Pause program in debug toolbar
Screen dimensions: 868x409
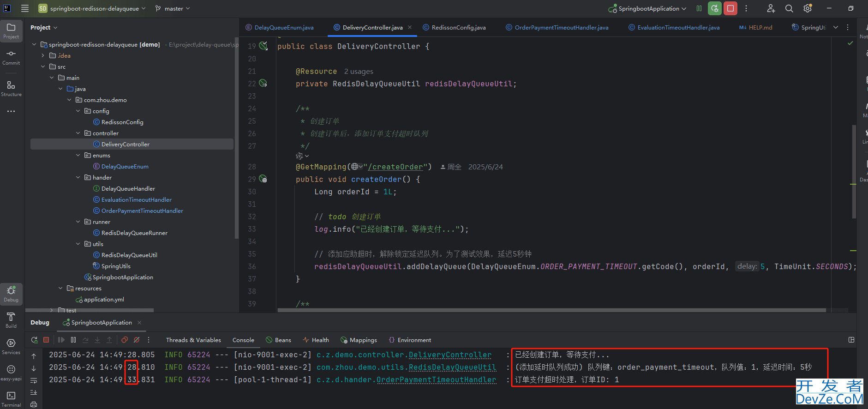tap(73, 340)
